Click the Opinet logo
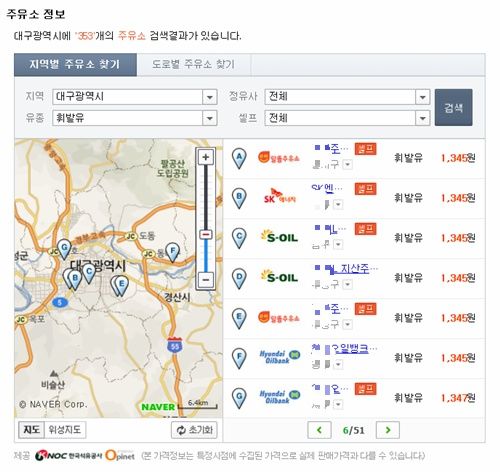The height and width of the screenshot is (472, 500). click(120, 455)
